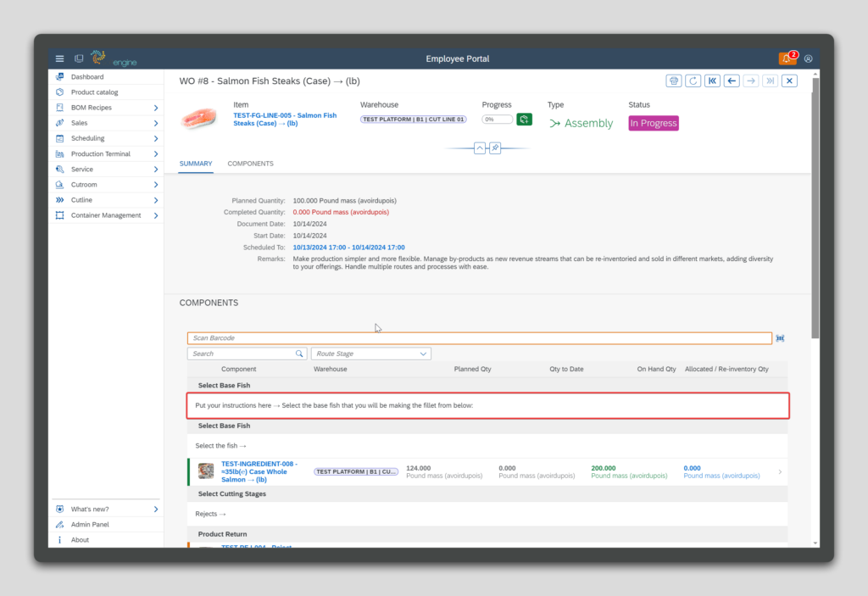This screenshot has height=596, width=868.
Task: Click the 200.000 on hand quantity value
Action: (604, 468)
